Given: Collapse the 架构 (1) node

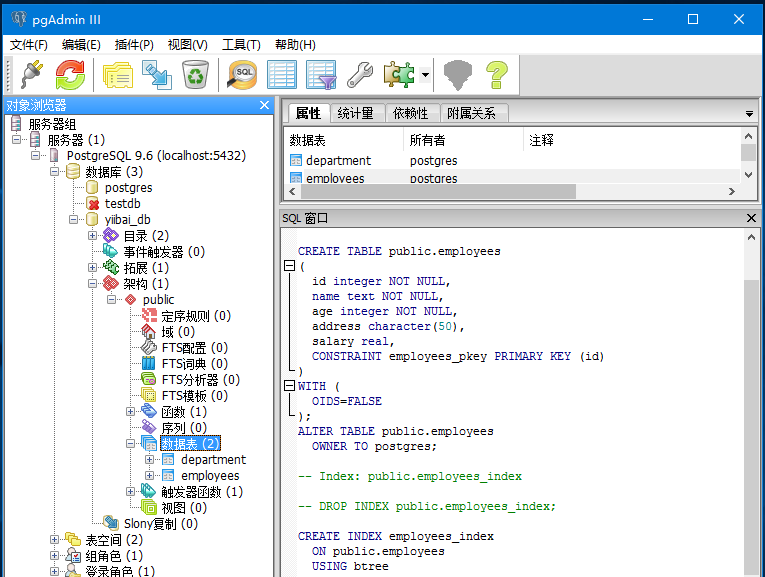Looking at the screenshot, I should tap(93, 283).
